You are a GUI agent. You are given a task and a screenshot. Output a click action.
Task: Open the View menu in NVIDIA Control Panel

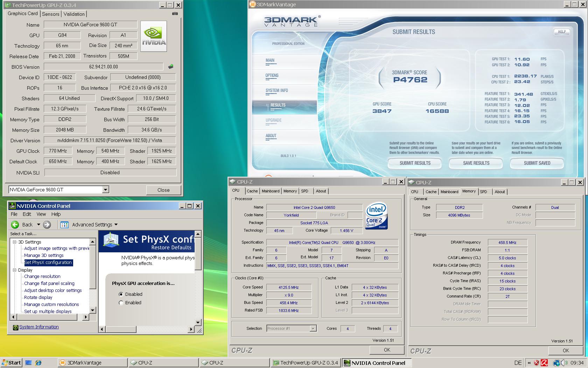pos(41,214)
